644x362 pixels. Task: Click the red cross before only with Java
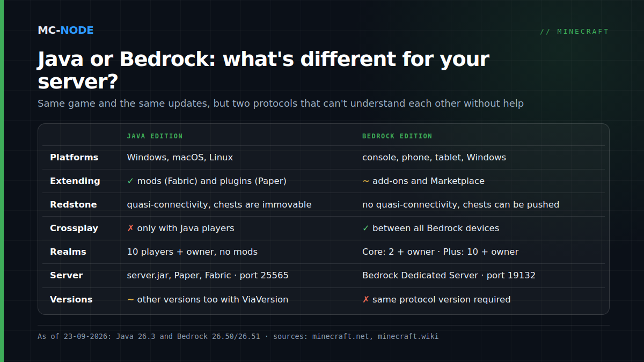click(130, 228)
